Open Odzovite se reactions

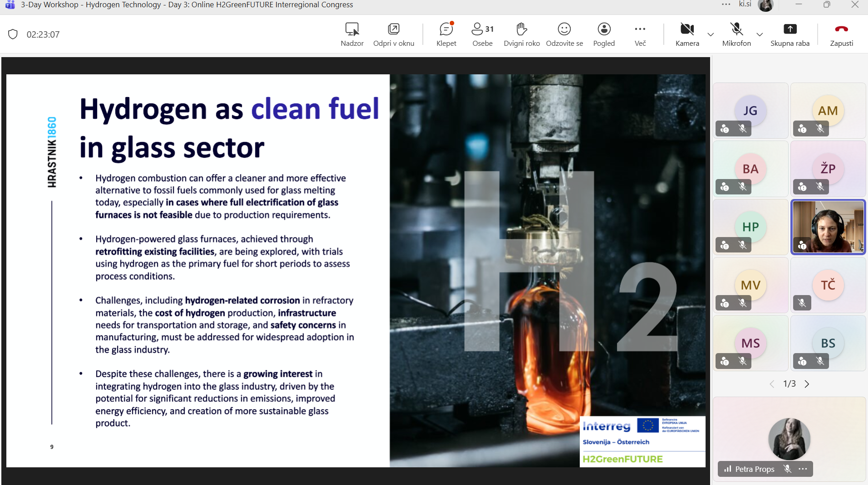tap(564, 34)
